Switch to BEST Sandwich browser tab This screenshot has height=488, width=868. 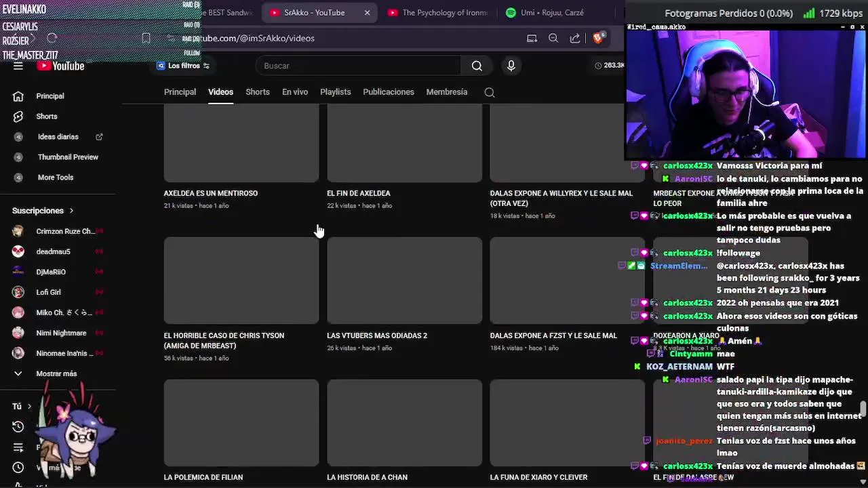point(227,13)
